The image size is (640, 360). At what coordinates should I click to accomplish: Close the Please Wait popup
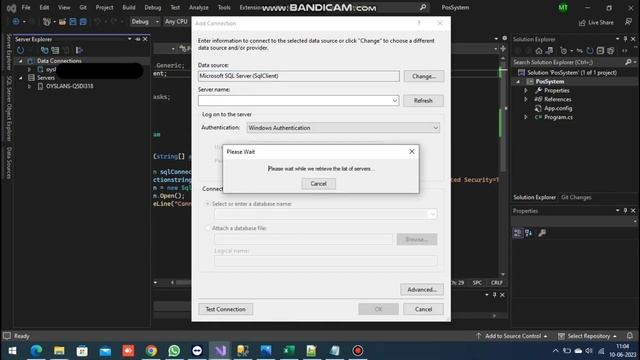(x=411, y=151)
